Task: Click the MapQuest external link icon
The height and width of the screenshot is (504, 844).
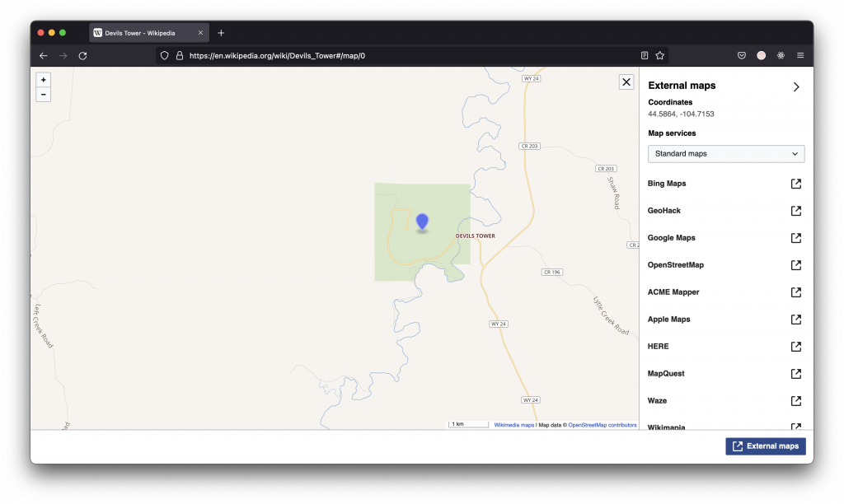Action: 795,374
